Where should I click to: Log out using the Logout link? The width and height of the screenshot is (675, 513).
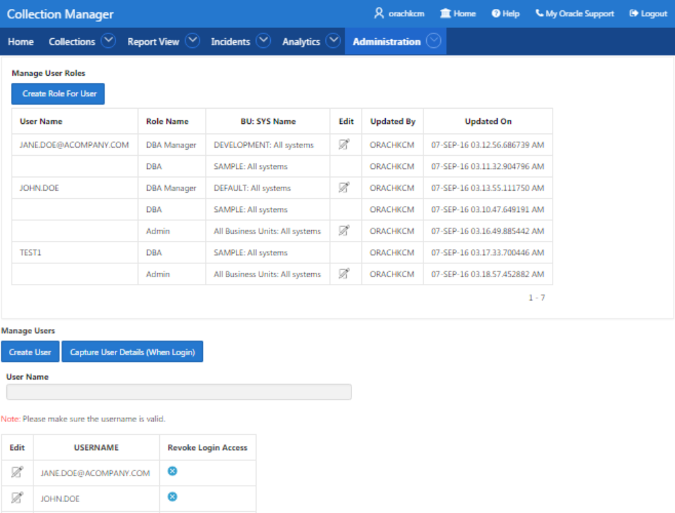(648, 13)
